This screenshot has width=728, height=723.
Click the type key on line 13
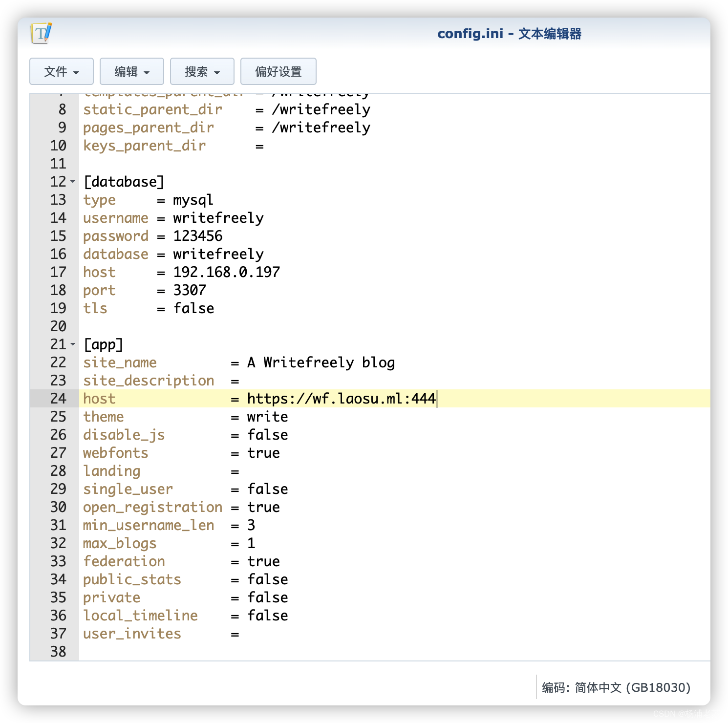99,200
